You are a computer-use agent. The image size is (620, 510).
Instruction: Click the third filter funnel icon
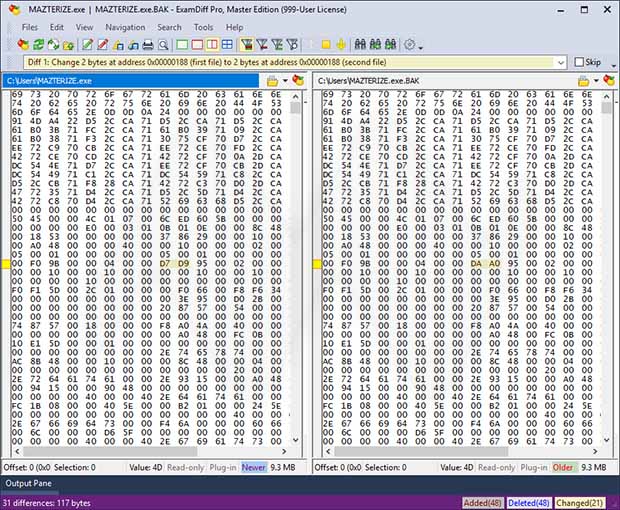pyautogui.click(x=277, y=45)
